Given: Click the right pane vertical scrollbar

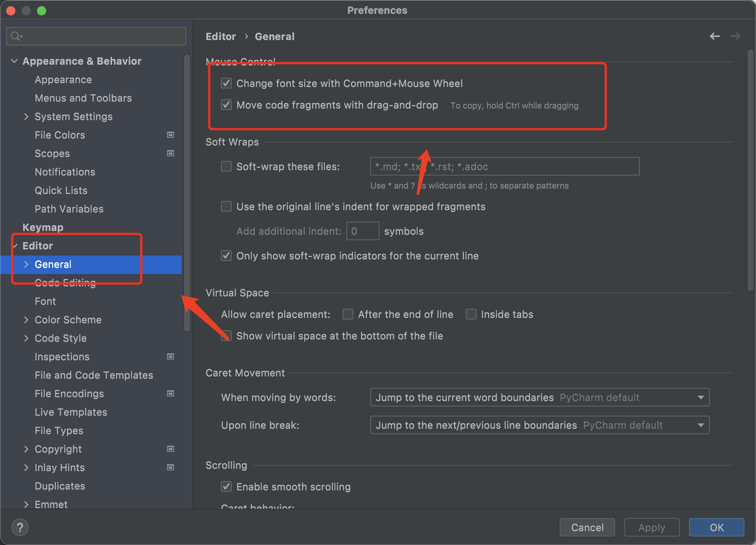Looking at the screenshot, I should click(x=750, y=169).
